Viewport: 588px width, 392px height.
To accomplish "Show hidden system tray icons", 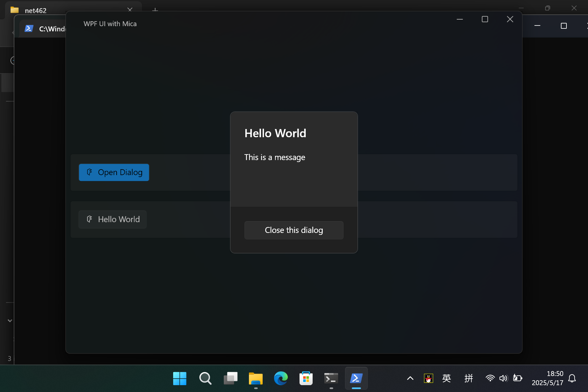I will coord(410,379).
